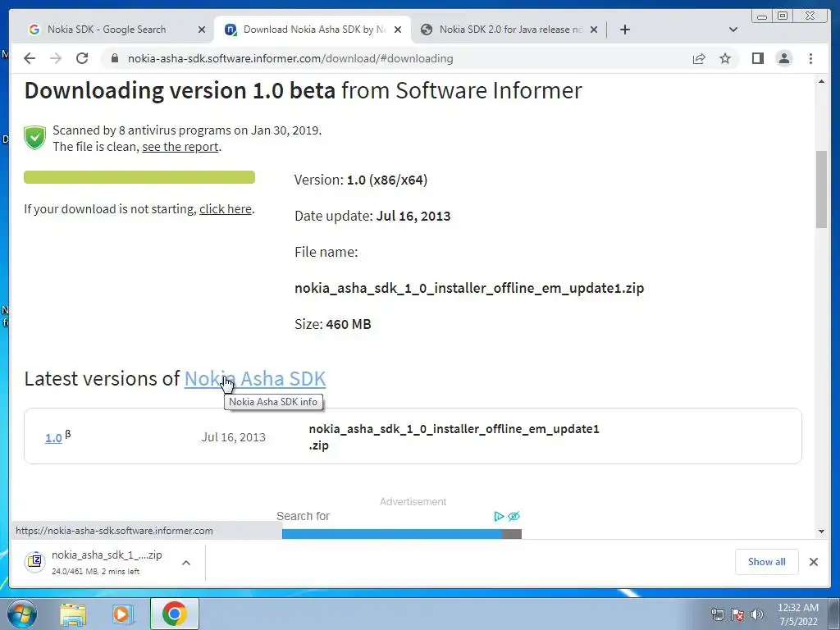This screenshot has width=840, height=630.
Task: Open volume speaker tray icon
Action: (x=757, y=614)
